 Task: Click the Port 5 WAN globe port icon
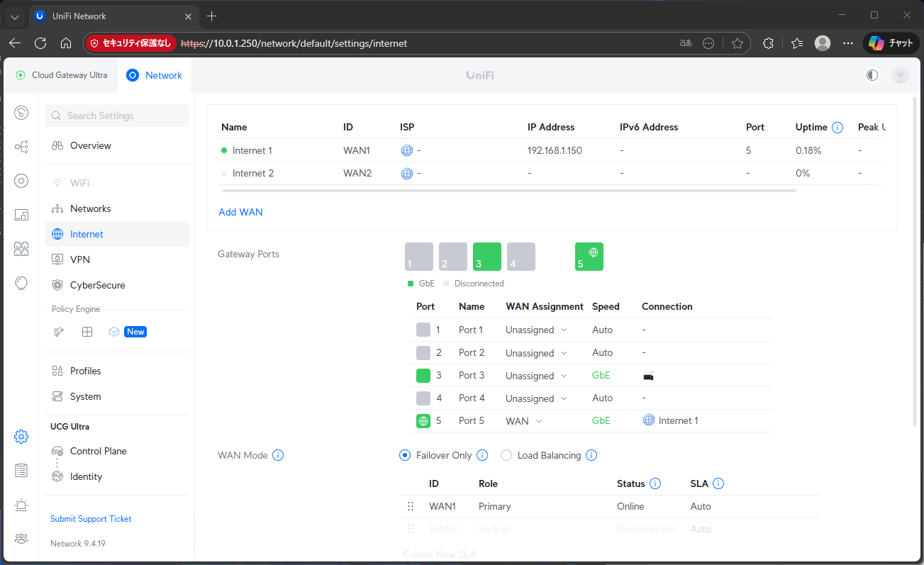coord(589,257)
